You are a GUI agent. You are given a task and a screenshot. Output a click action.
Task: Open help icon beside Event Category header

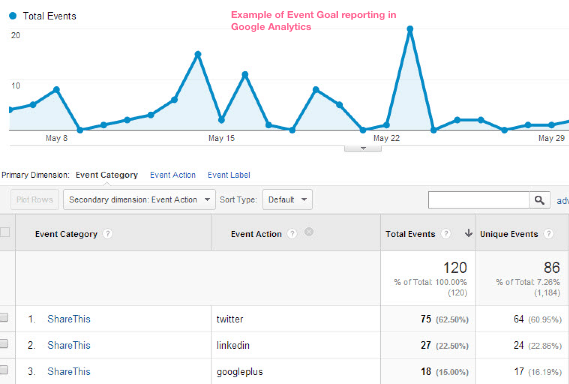[107, 234]
